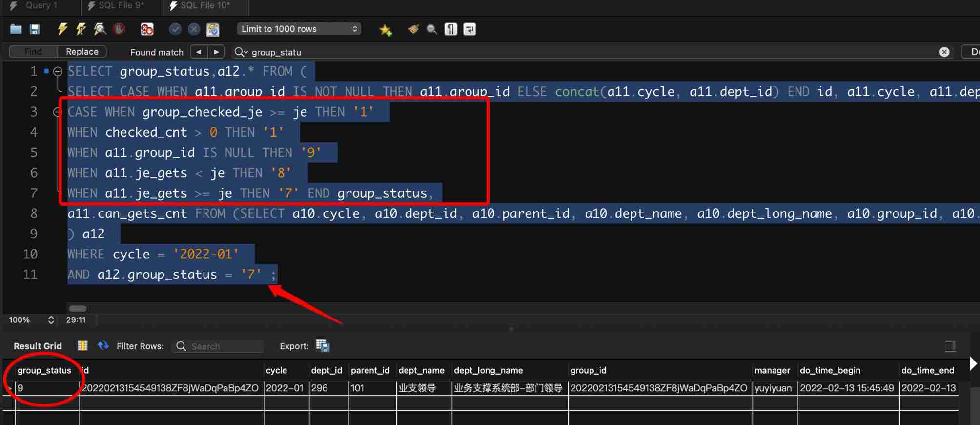This screenshot has width=980, height=425.
Task: Select the cell 业务支撑系统部-部门领导
Action: (510, 388)
